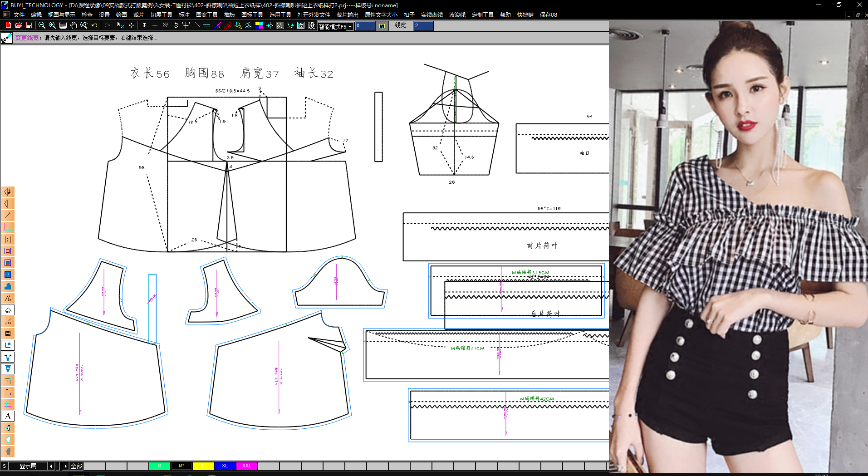Viewport: 868px width, 476px height.
Task: Click the fashion model reference photo
Action: tap(738, 247)
